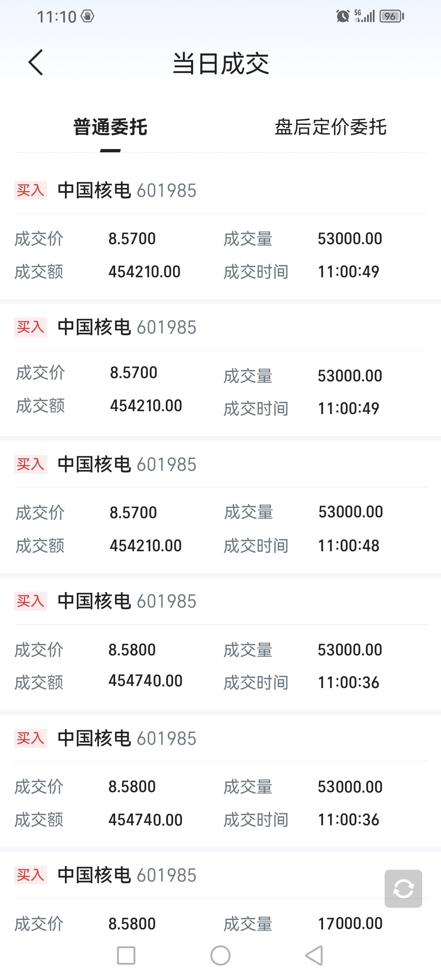Tap the back arrow icon
Viewport: 441px width, 980px height.
point(36,62)
